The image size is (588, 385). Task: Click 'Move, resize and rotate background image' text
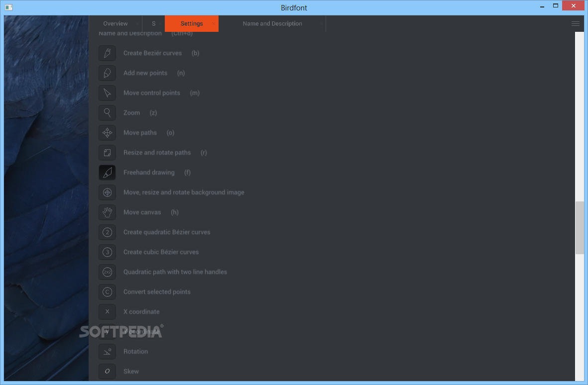pyautogui.click(x=184, y=192)
